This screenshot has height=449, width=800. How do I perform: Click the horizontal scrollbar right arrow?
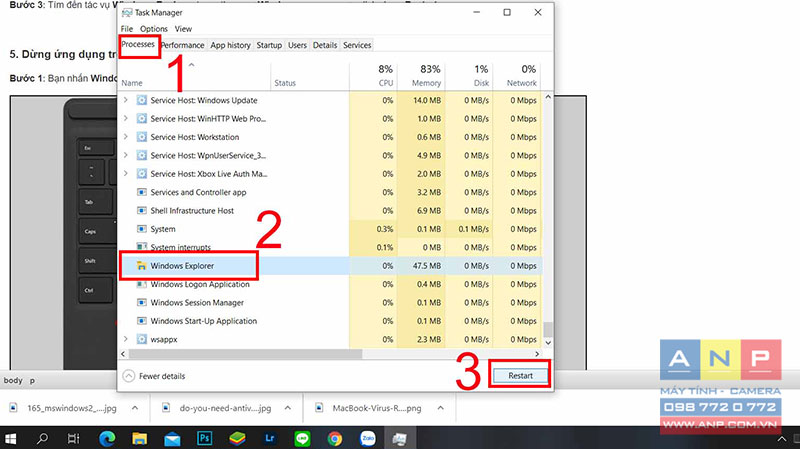pyautogui.click(x=537, y=354)
